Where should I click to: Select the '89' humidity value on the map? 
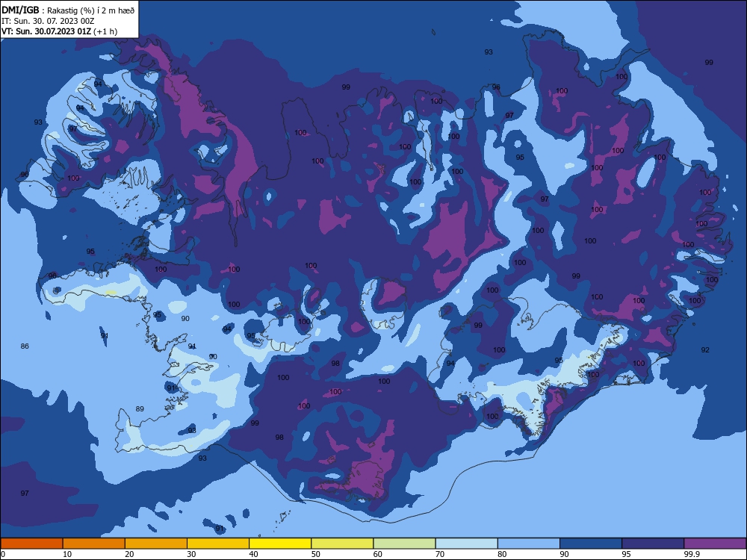tap(140, 409)
